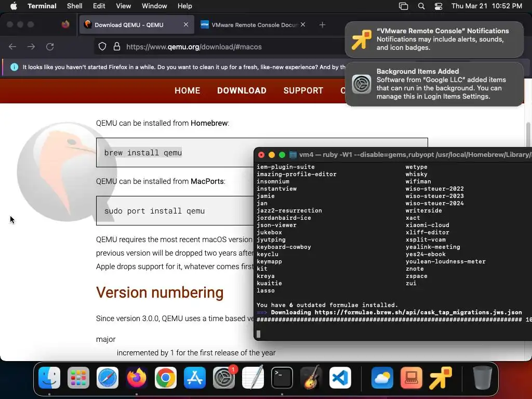This screenshot has height=399, width=532.
Task: Open Launchpad in the dock
Action: (x=78, y=378)
